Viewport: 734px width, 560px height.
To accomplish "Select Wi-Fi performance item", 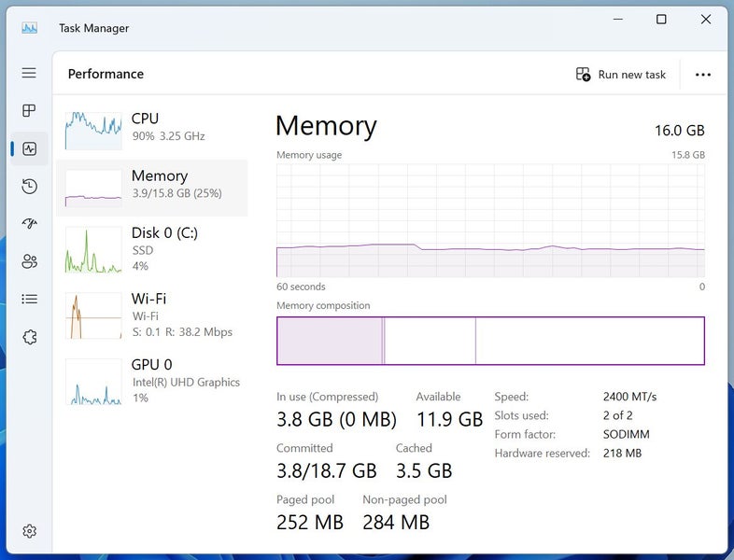I will (x=152, y=315).
